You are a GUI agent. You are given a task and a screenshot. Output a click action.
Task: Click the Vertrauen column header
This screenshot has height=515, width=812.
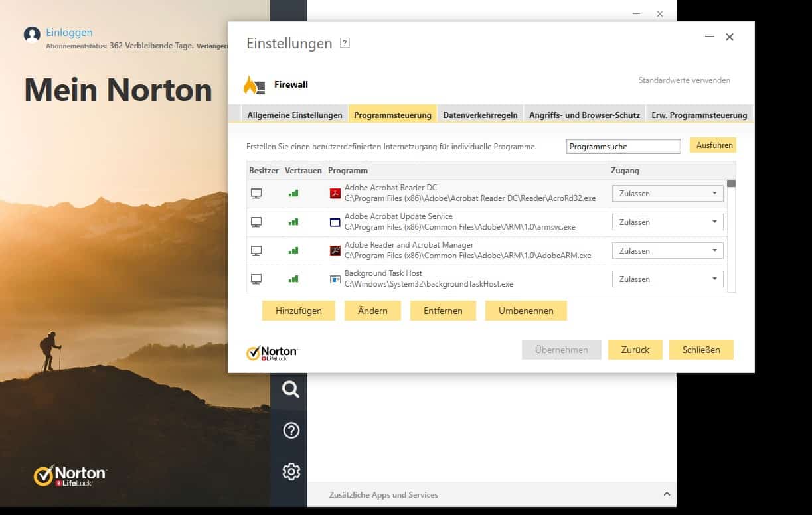(x=303, y=171)
